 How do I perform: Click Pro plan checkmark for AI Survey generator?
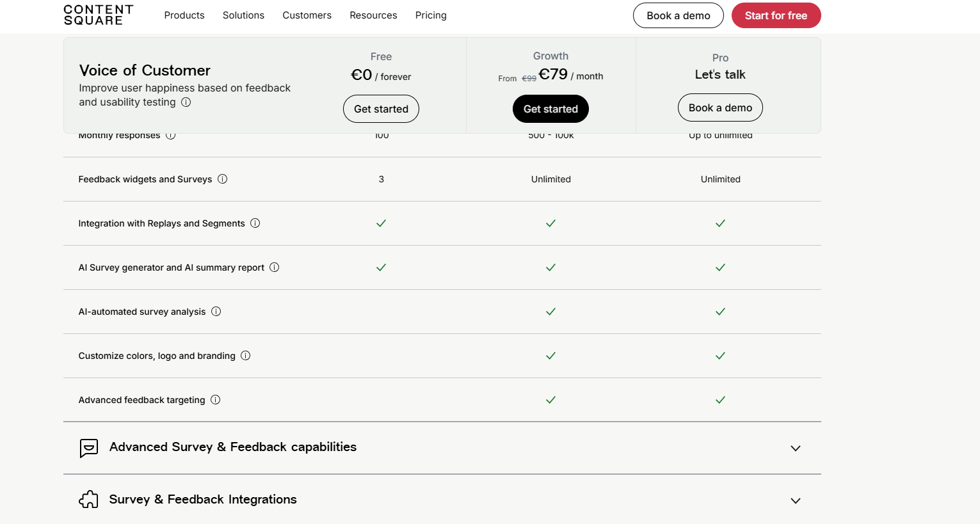coord(721,267)
